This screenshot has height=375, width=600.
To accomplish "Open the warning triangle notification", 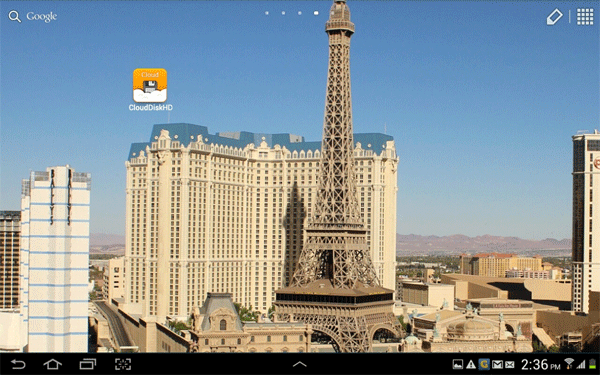I will click(471, 364).
